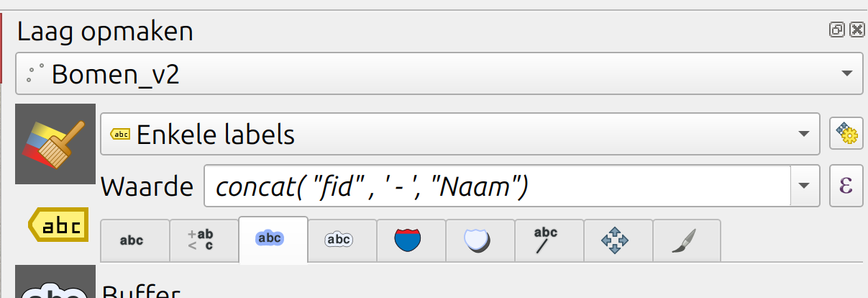The image size is (868, 298).
Task: Expand the Waarde field list arrow
Action: pyautogui.click(x=805, y=187)
